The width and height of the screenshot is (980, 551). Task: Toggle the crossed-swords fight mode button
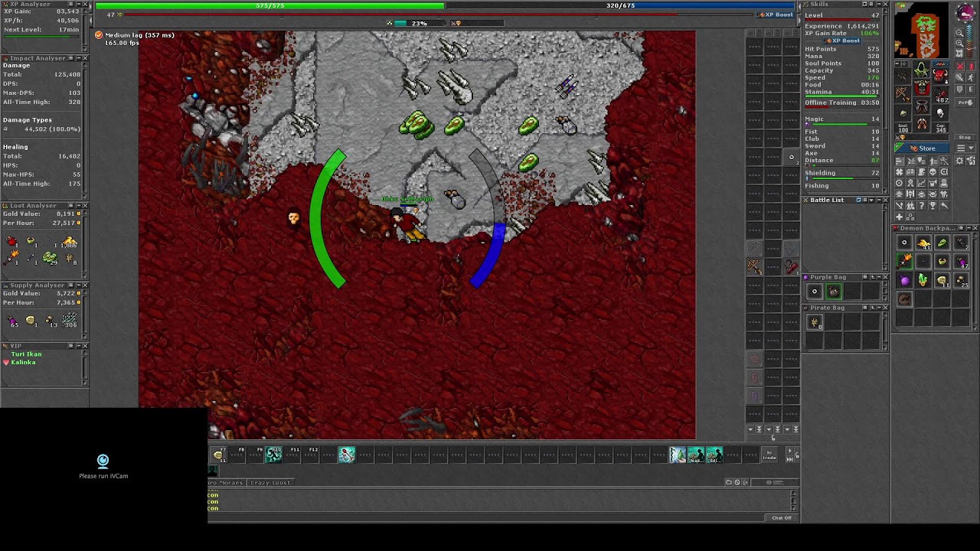(959, 66)
